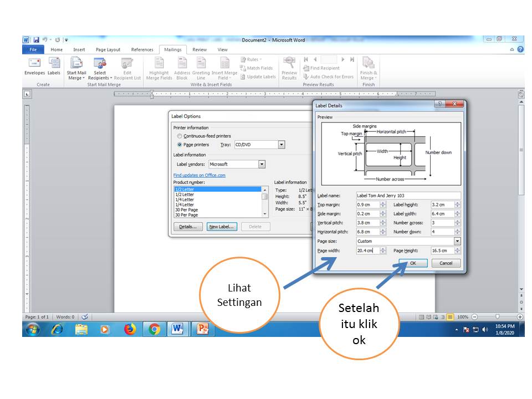Open the File tab
The width and height of the screenshot is (532, 399).
[x=33, y=49]
